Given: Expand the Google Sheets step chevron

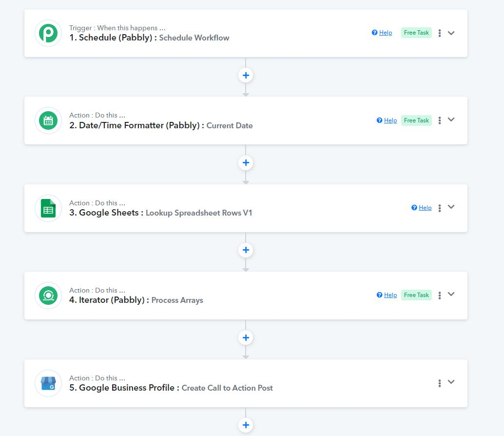Looking at the screenshot, I should (x=451, y=207).
